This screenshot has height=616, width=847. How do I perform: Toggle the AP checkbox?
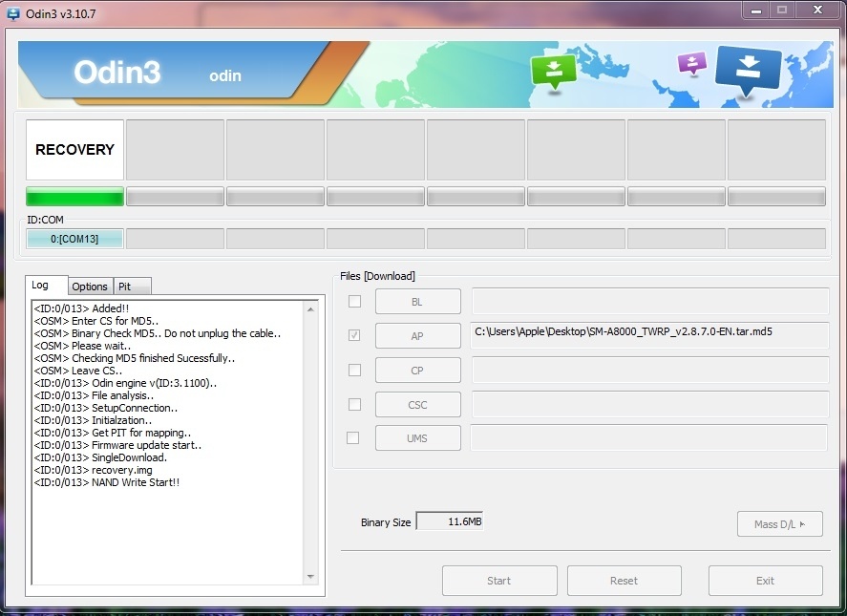point(354,335)
